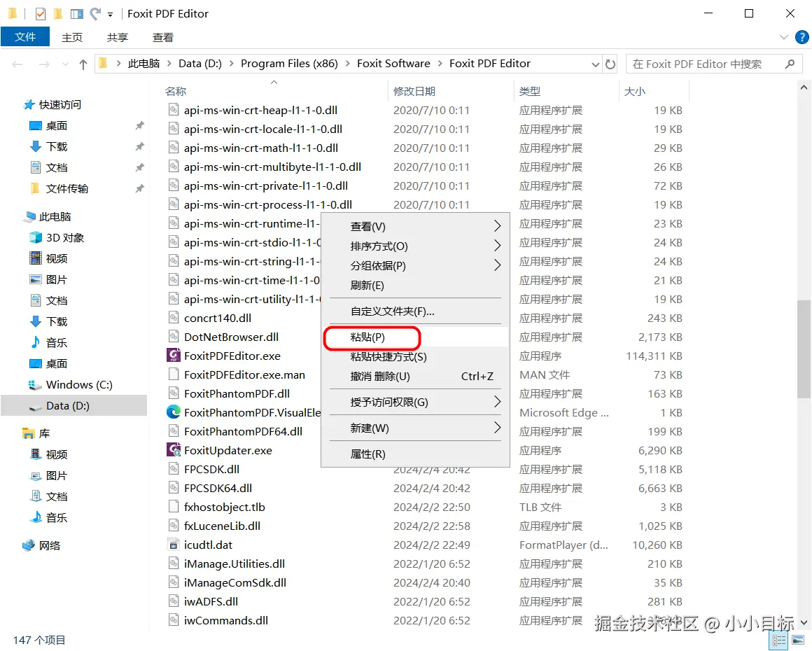Image resolution: width=812 pixels, height=651 pixels.
Task: Click the properties checkmark icon in title bar
Action: [x=41, y=13]
